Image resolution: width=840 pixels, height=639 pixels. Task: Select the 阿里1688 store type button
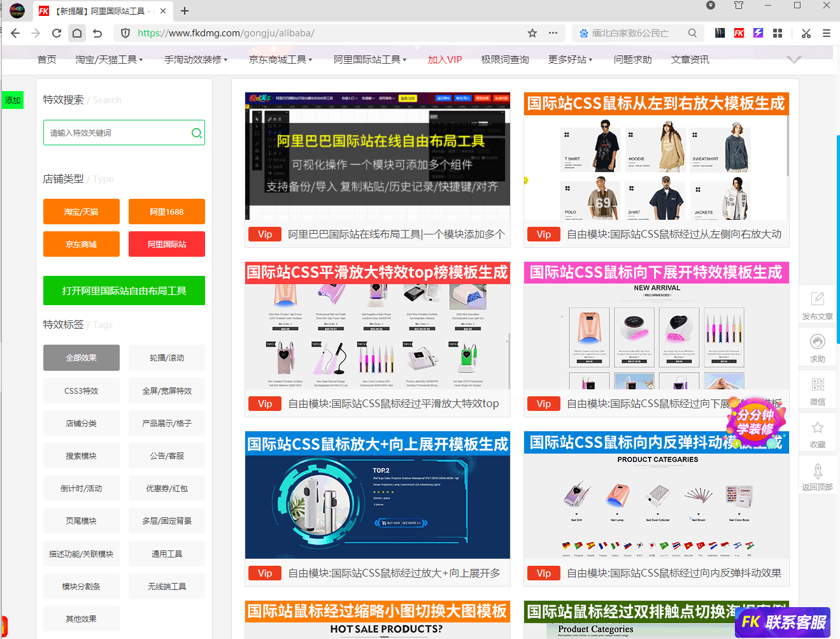(167, 212)
